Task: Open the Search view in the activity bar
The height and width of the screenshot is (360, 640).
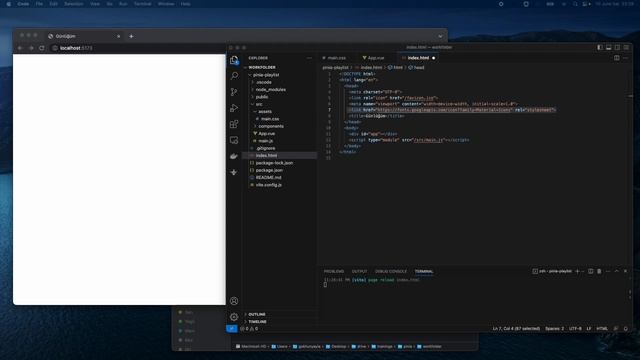Action: point(234,76)
